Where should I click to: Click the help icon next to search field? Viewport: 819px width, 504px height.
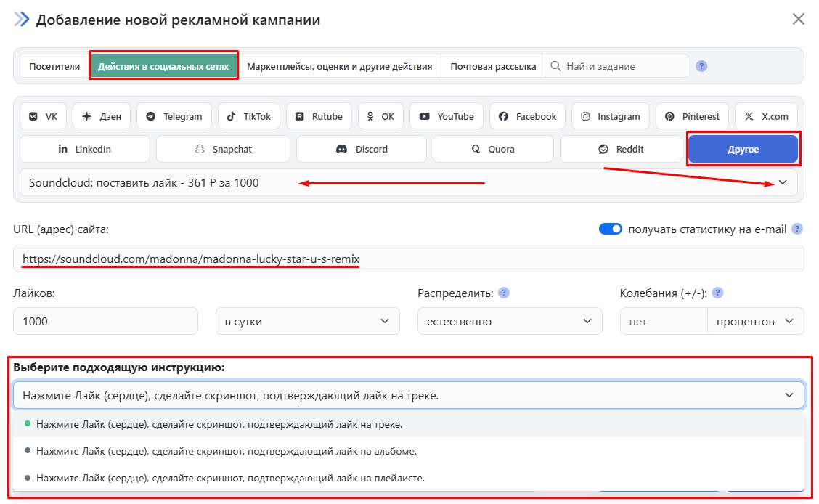point(701,66)
